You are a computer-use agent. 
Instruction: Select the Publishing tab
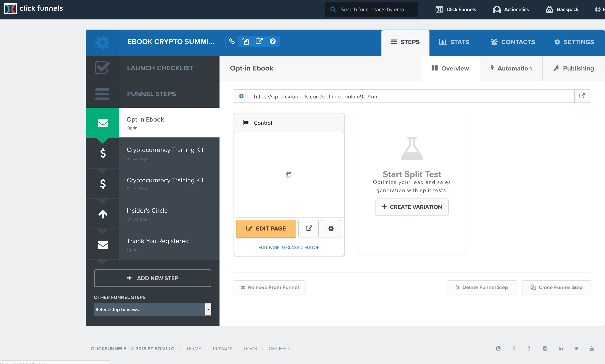point(574,68)
